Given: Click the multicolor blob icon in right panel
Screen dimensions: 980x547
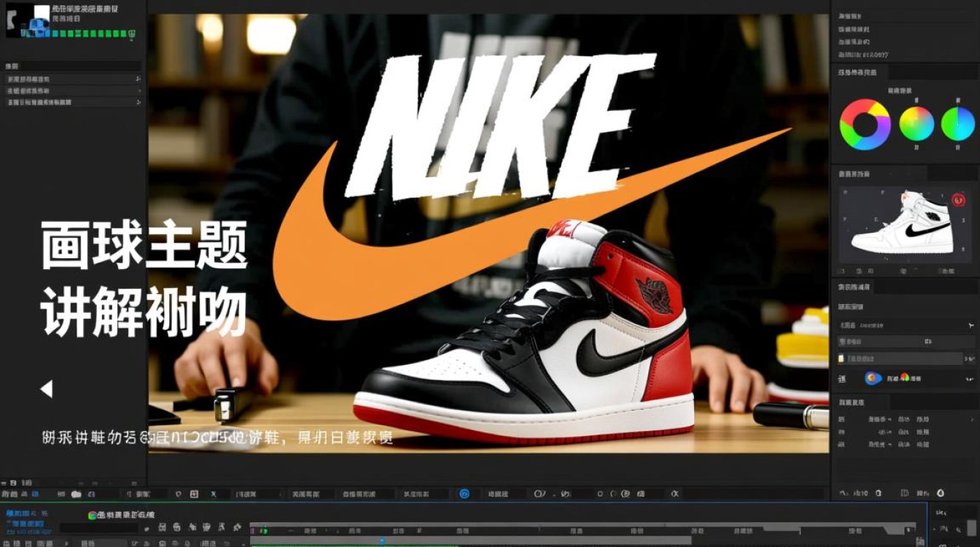Looking at the screenshot, I should [905, 377].
